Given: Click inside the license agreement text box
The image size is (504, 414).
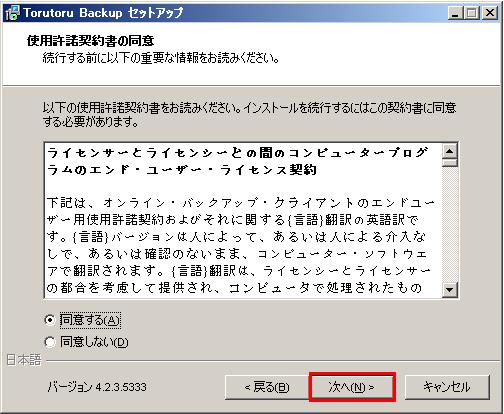Looking at the screenshot, I should pyautogui.click(x=243, y=220).
